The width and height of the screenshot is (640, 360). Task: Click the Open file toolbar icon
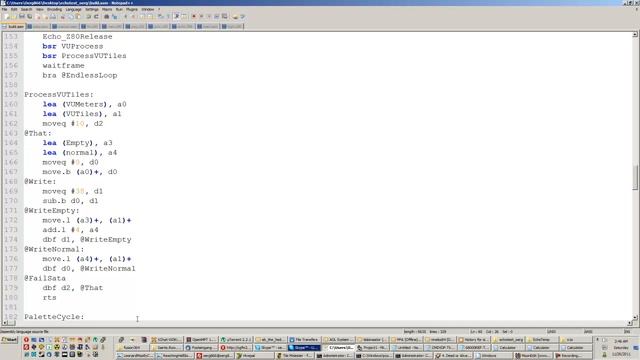coord(14,16)
